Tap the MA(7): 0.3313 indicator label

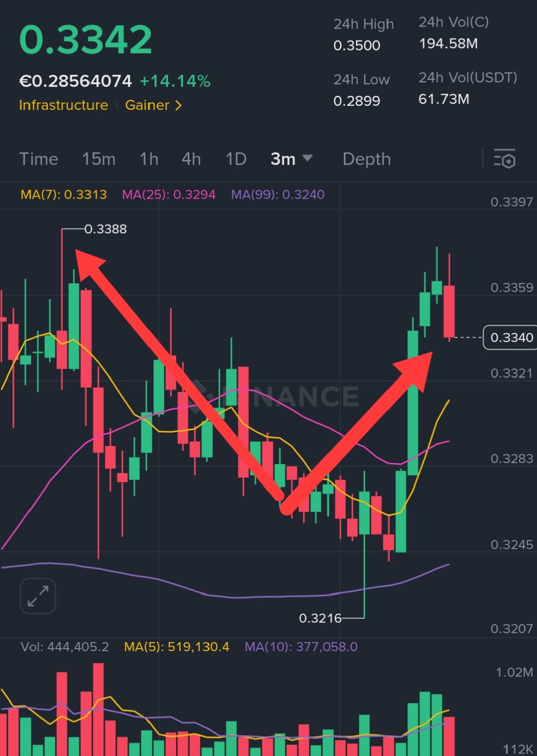[64, 195]
